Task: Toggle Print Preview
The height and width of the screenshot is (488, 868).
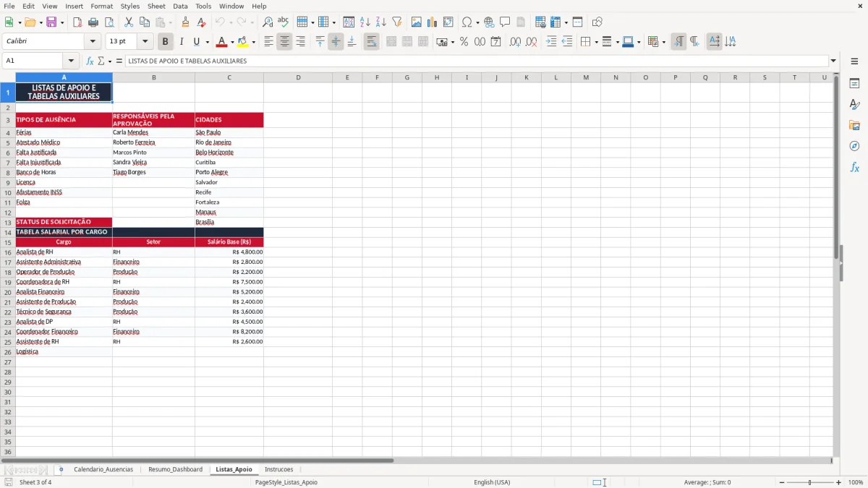Action: tap(109, 22)
